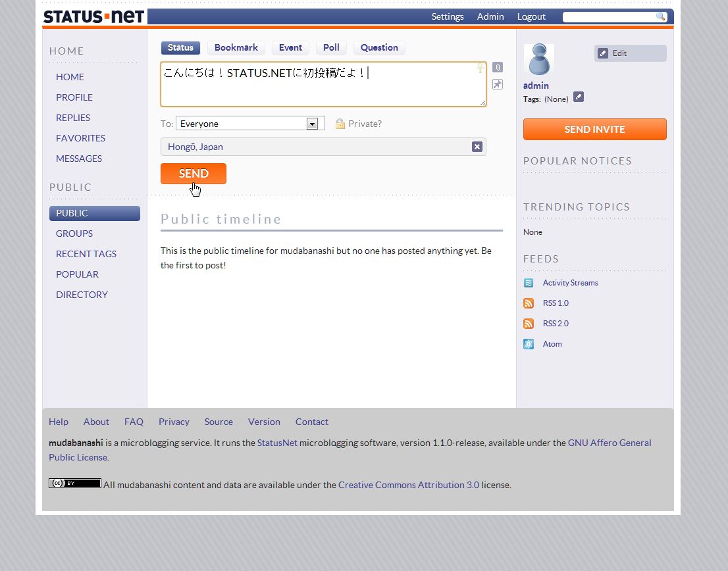The image size is (728, 571).
Task: Click the RSS 1.0 text link
Action: coord(556,303)
